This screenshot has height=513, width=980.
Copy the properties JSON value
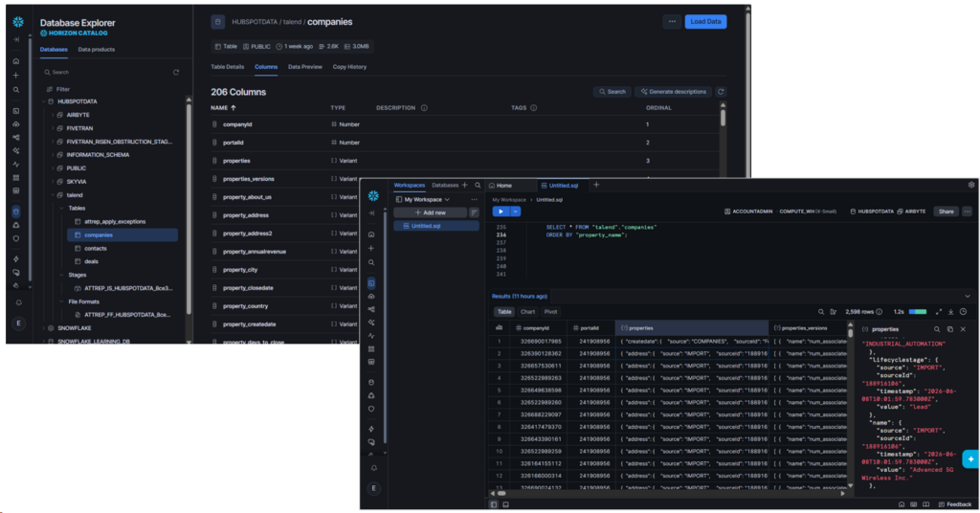point(950,329)
